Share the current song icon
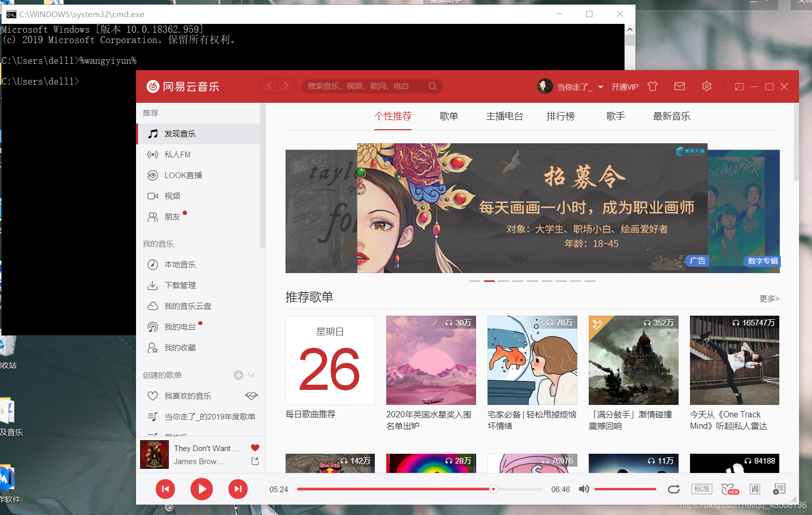 pyautogui.click(x=255, y=461)
